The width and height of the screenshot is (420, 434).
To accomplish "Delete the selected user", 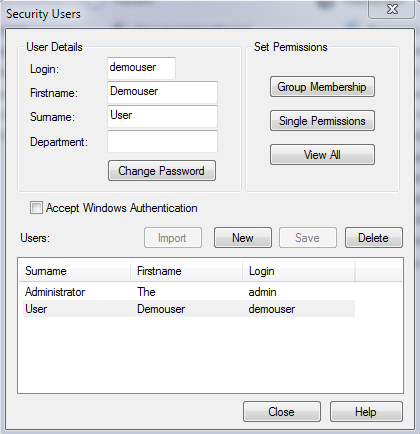I will coord(374,238).
